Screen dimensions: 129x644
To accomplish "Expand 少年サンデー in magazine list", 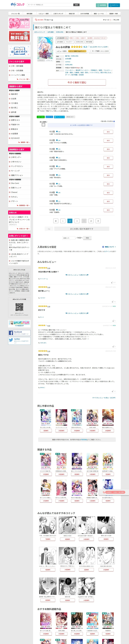I will [19, 157].
